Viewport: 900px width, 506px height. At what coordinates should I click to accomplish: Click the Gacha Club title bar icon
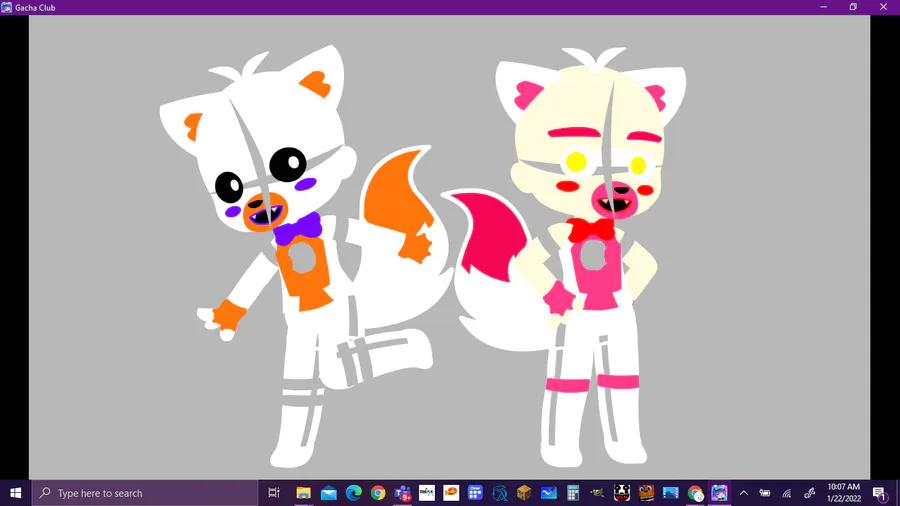coord(6,7)
